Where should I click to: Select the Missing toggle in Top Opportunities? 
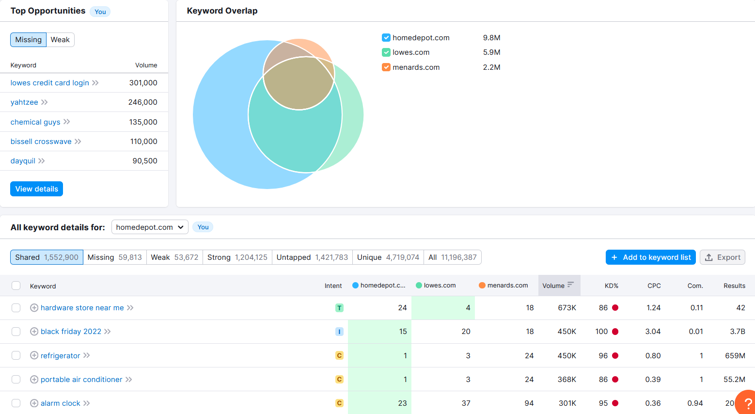click(x=28, y=39)
